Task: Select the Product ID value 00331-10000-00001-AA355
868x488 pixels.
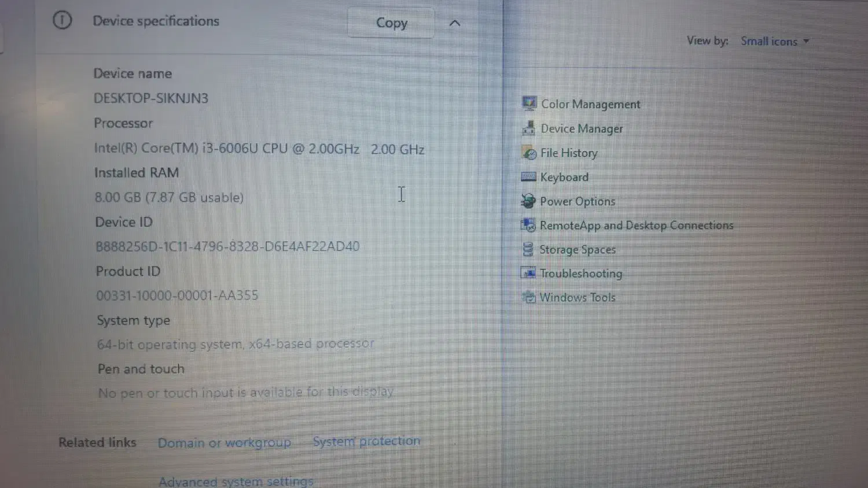Action: coord(177,295)
